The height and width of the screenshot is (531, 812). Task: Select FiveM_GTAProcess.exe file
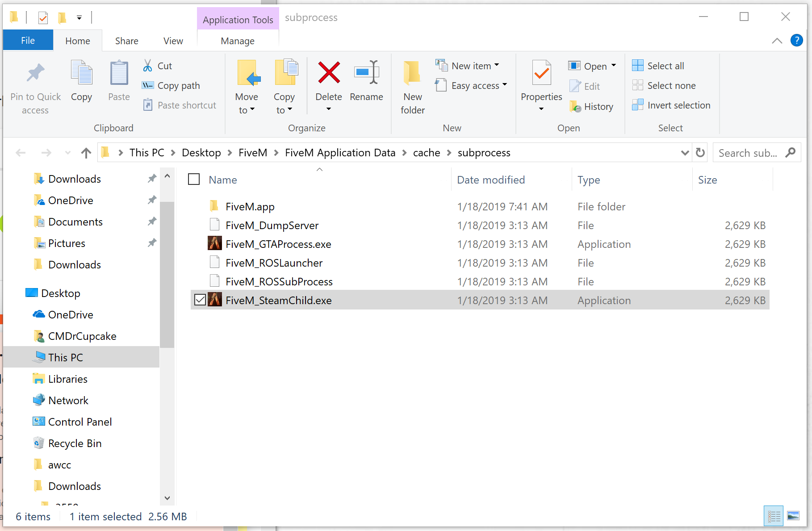278,244
